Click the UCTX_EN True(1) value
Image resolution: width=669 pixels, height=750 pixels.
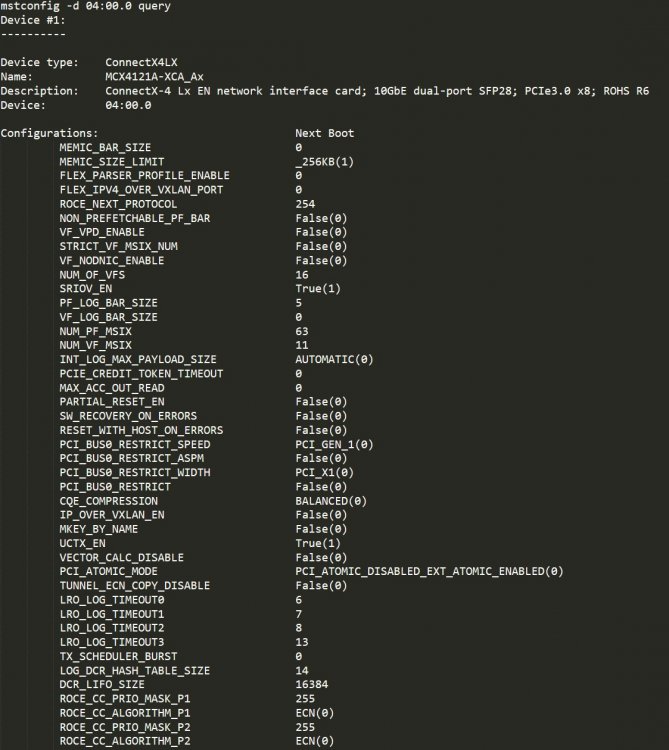(318, 543)
